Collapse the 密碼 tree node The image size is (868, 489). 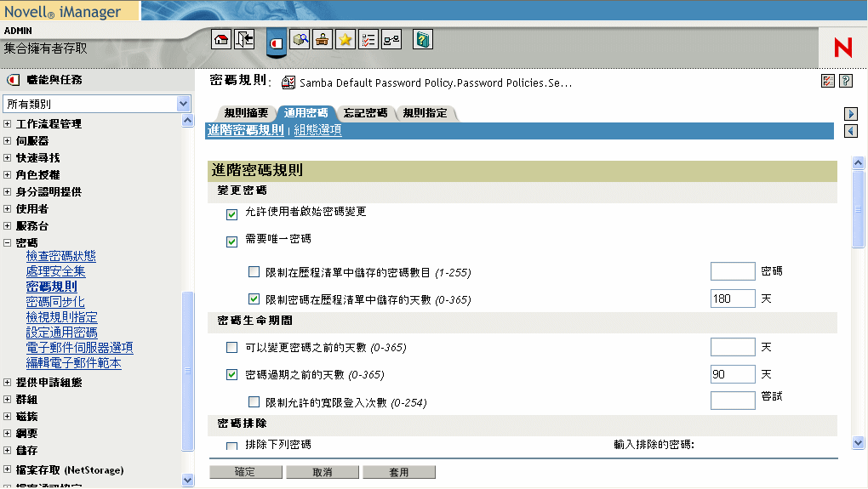[x=7, y=243]
